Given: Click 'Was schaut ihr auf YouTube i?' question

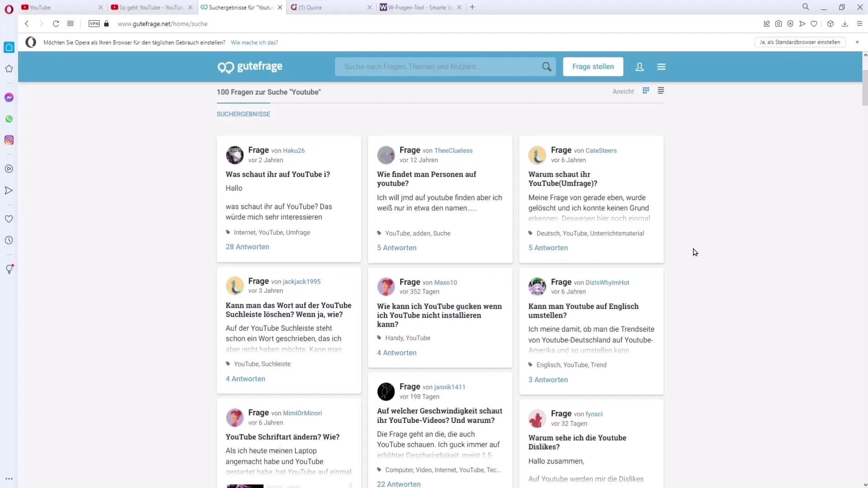Looking at the screenshot, I should pyautogui.click(x=278, y=174).
